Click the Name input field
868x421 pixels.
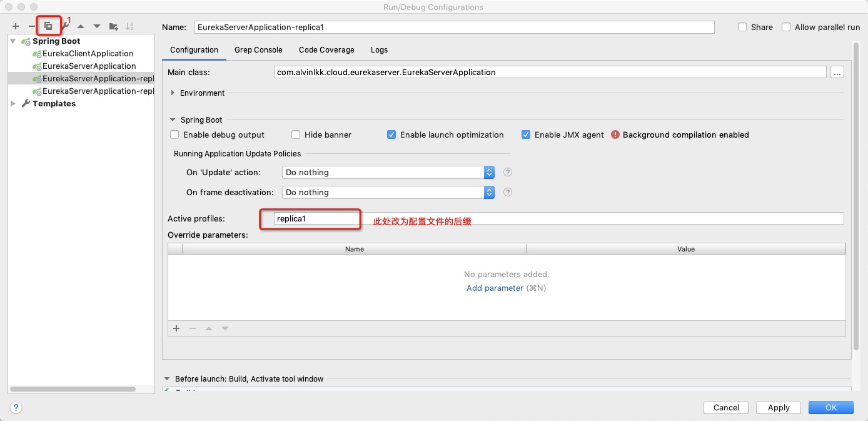[454, 27]
